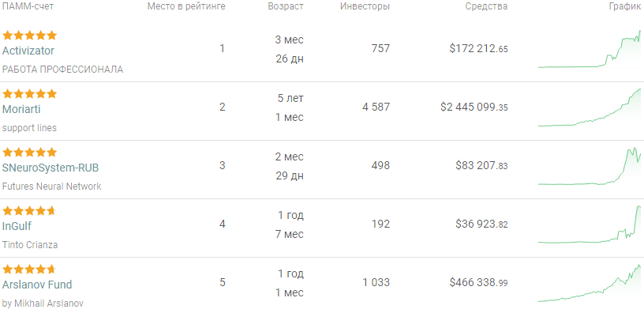This screenshot has width=644, height=313.
Task: Open the Arslanov Fund account
Action: click(x=37, y=285)
